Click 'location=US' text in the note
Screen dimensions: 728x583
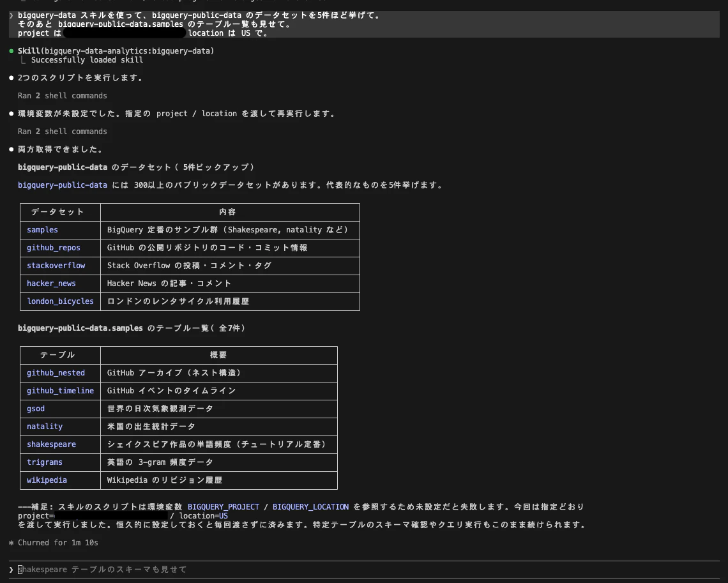pos(203,516)
